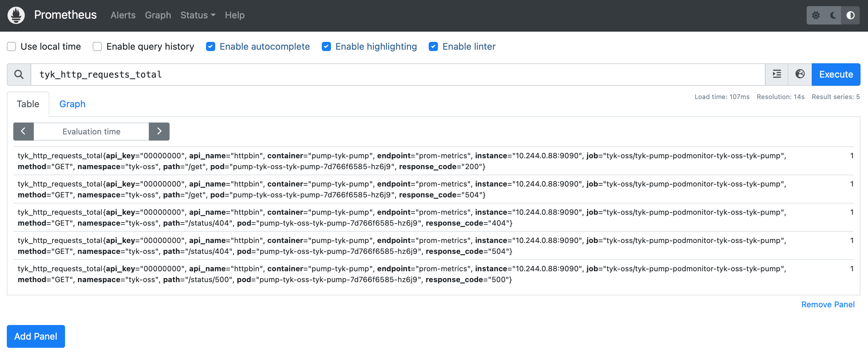The image size is (868, 357).
Task: Select series row path="/status/404" response_code="404"
Action: point(433,217)
